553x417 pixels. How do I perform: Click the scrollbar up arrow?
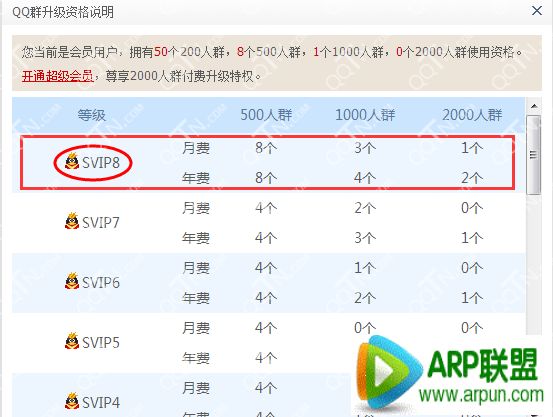(534, 106)
